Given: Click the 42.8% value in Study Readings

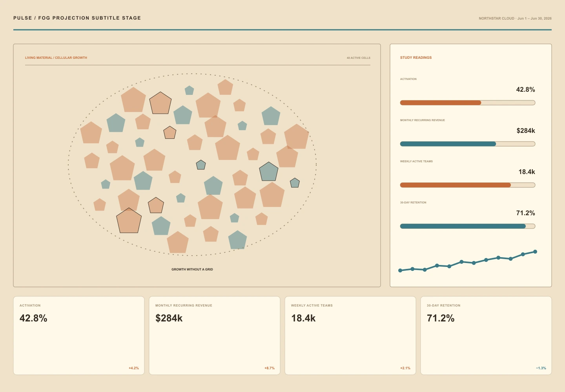Looking at the screenshot, I should 525,90.
